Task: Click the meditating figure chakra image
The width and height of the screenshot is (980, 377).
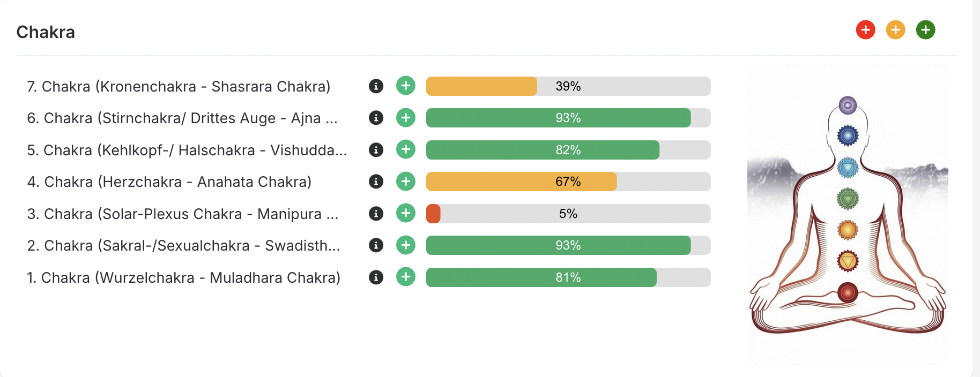Action: pyautogui.click(x=847, y=214)
